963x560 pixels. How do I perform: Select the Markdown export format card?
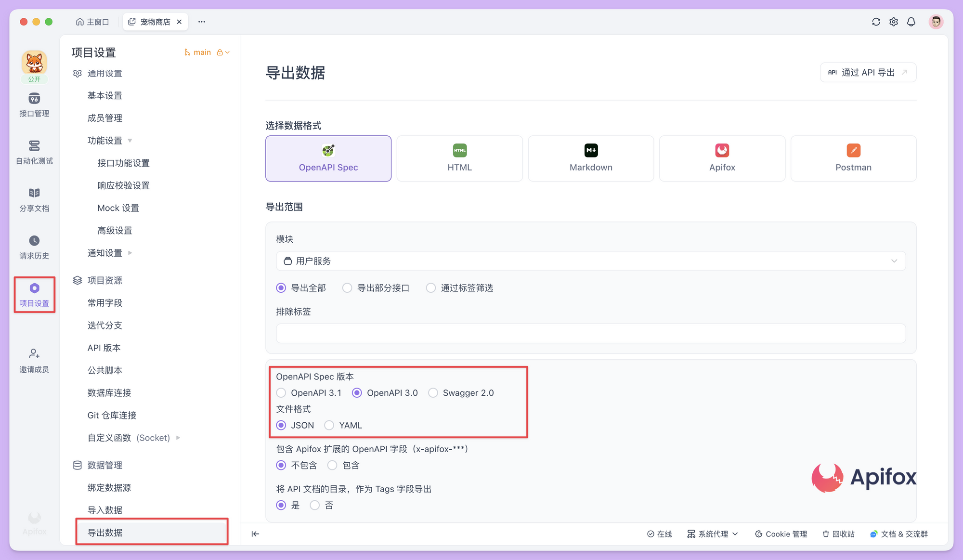[x=590, y=158]
